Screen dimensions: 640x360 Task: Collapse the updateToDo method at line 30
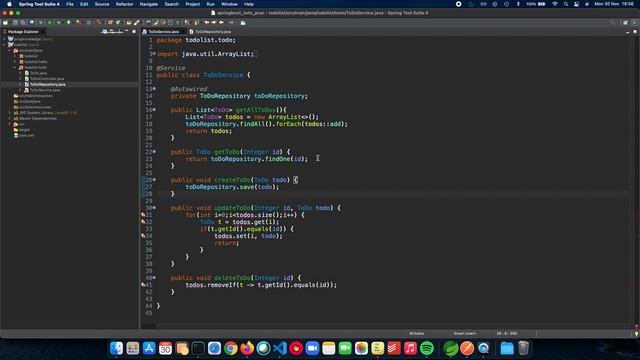point(154,208)
